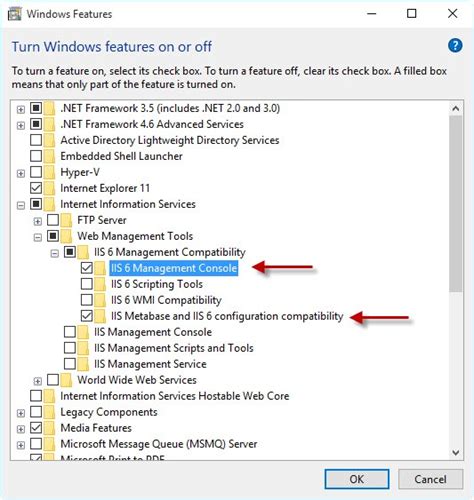Collapse Web Management Tools node
This screenshot has width=474, height=500.
tap(38, 237)
